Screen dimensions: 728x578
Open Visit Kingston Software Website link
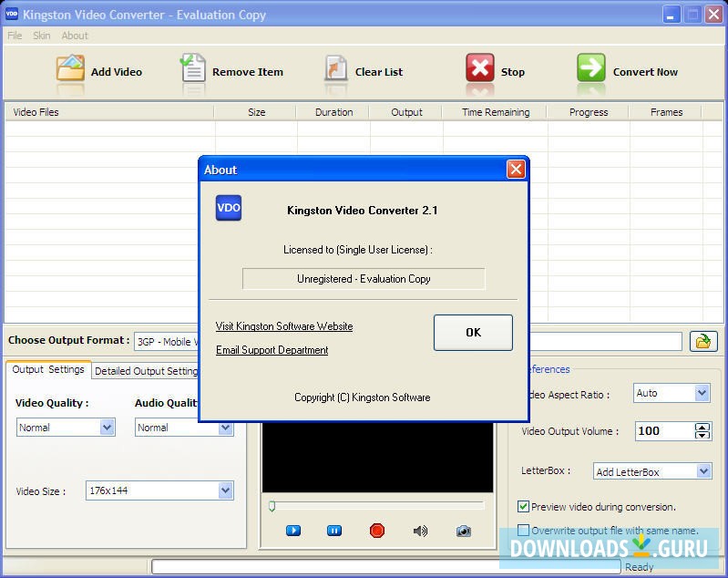click(x=284, y=326)
